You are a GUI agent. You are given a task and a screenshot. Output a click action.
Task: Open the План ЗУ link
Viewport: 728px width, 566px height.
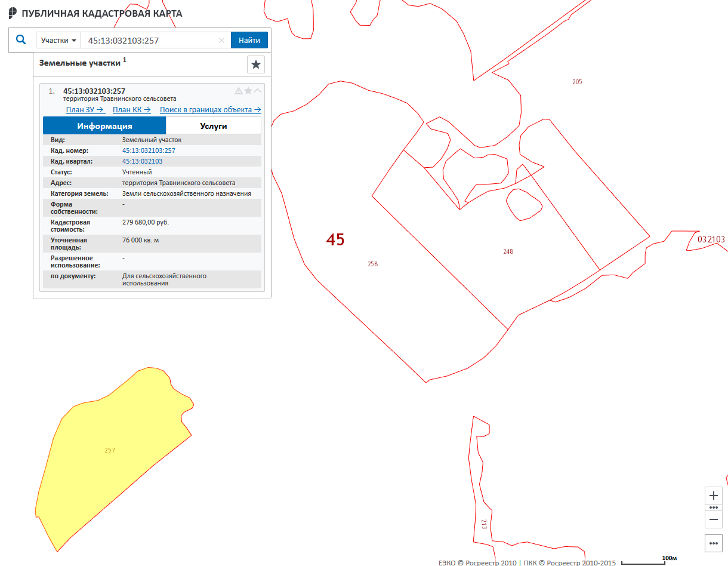[85, 110]
